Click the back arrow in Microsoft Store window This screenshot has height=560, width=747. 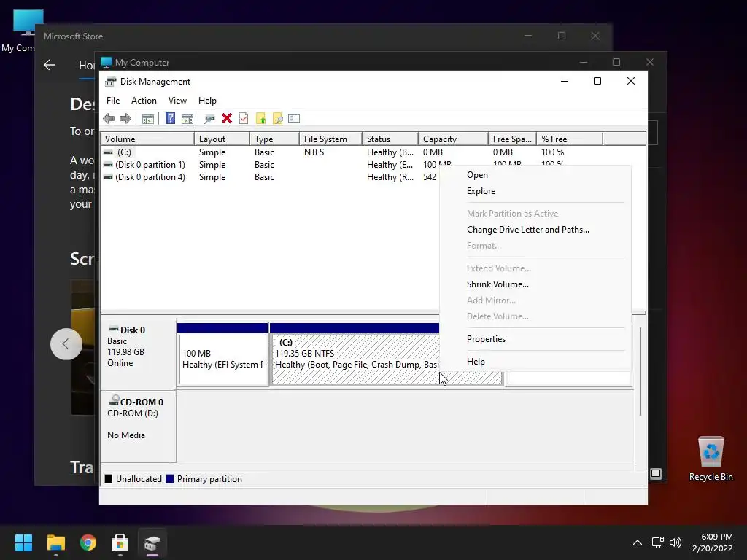[x=50, y=65]
